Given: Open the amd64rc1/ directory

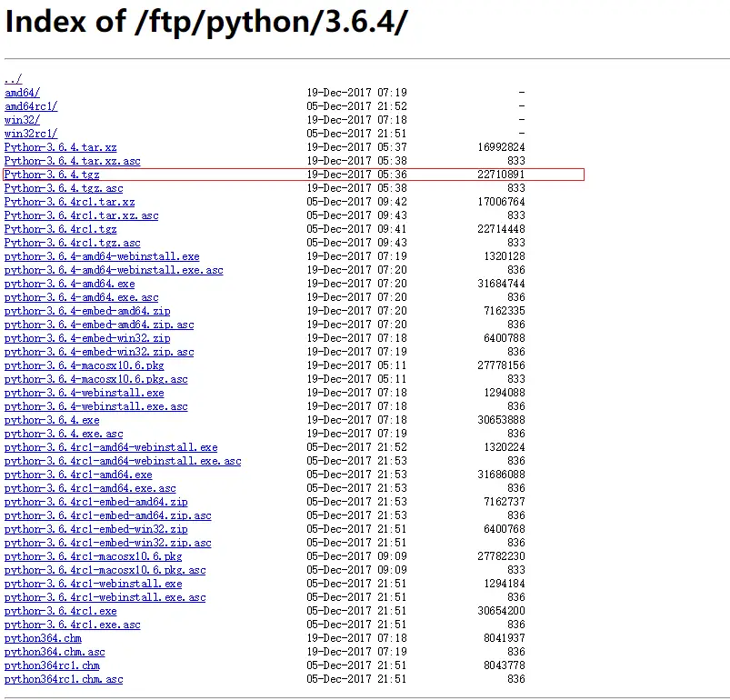Looking at the screenshot, I should pyautogui.click(x=31, y=106).
